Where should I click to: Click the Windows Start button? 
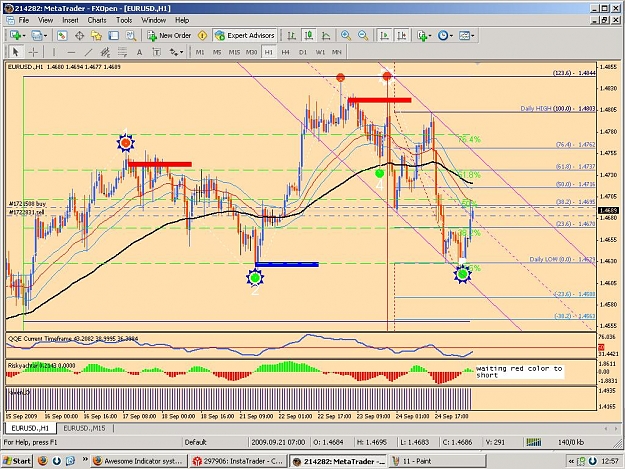click(17, 461)
